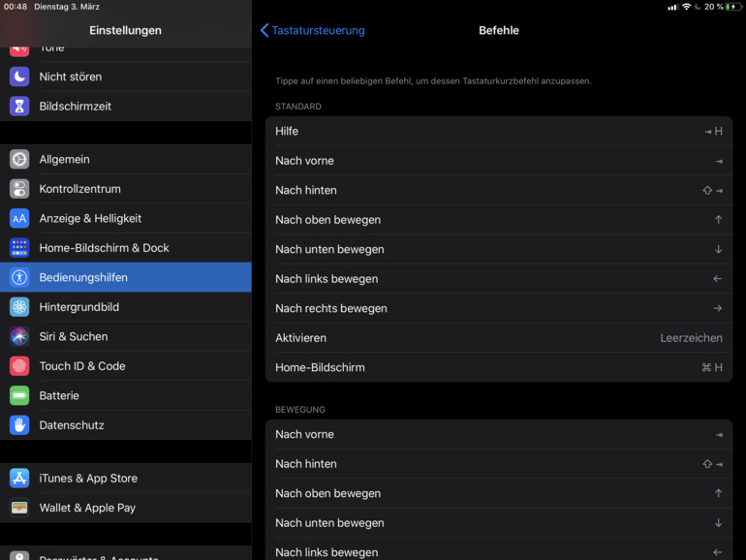746x560 pixels.
Task: Go back to Tastatursteuerung
Action: click(x=312, y=30)
